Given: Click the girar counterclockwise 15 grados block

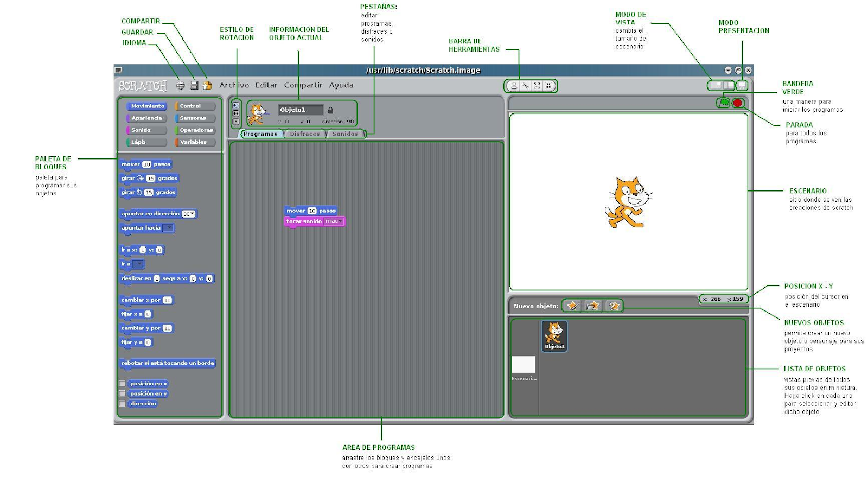Looking at the screenshot, I should point(148,193).
